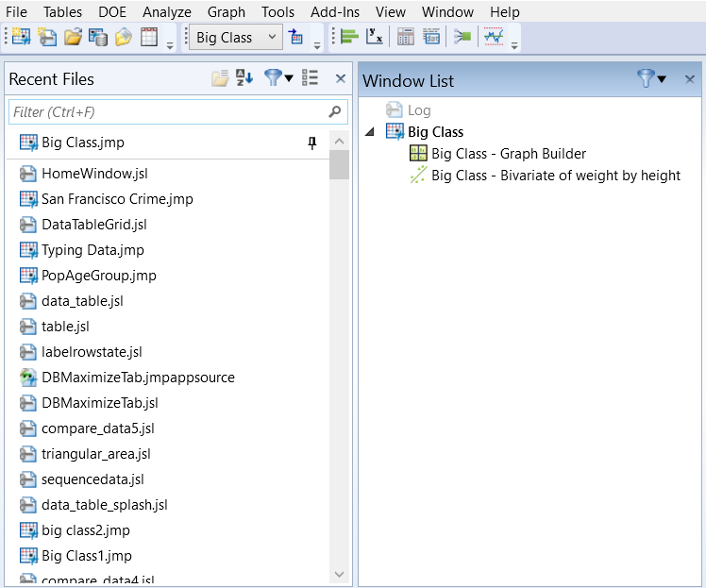Screen dimensions: 706x588
Task: Click the Recent Files vertical scrollbar thumb
Action: pyautogui.click(x=339, y=164)
